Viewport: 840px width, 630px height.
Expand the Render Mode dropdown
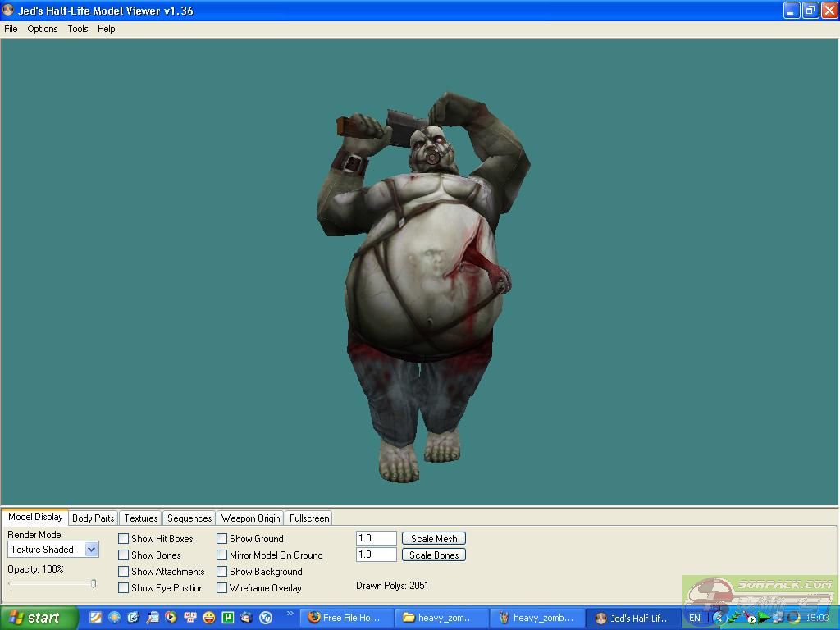(92, 549)
